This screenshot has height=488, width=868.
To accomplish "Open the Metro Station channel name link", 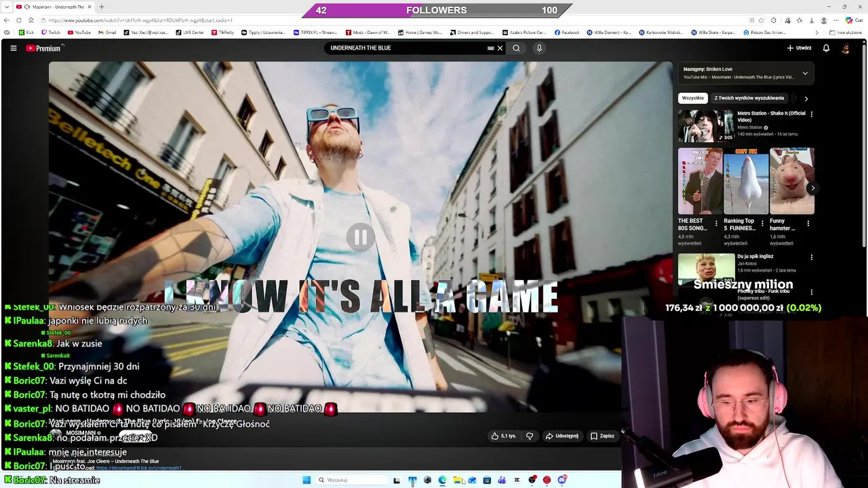I will click(x=750, y=127).
